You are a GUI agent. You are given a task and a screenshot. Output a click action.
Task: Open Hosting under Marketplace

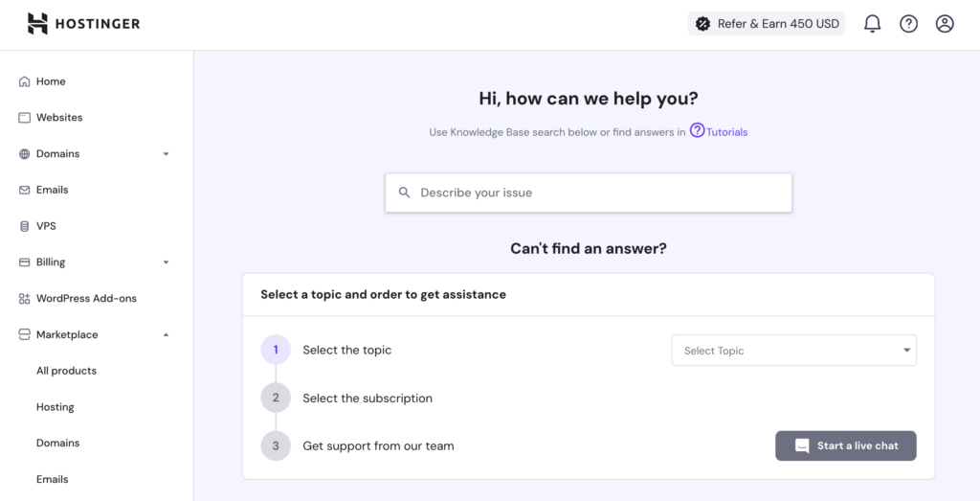pyautogui.click(x=55, y=407)
